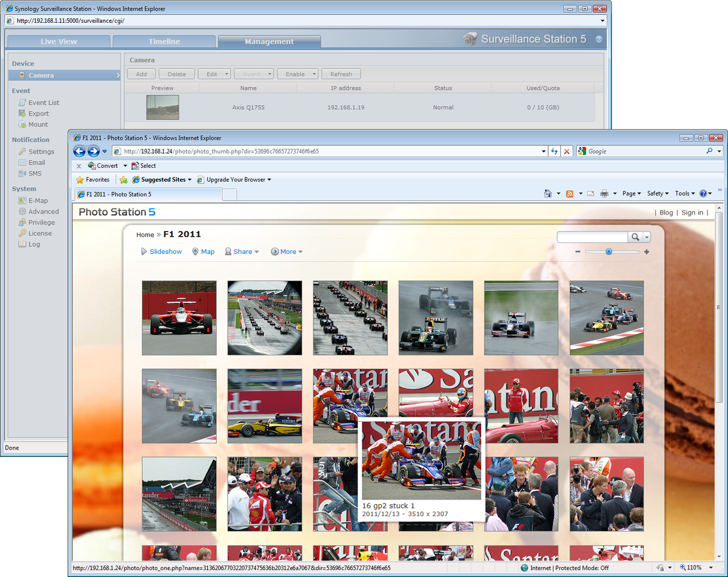
Task: Open the Safety menu
Action: [x=657, y=193]
